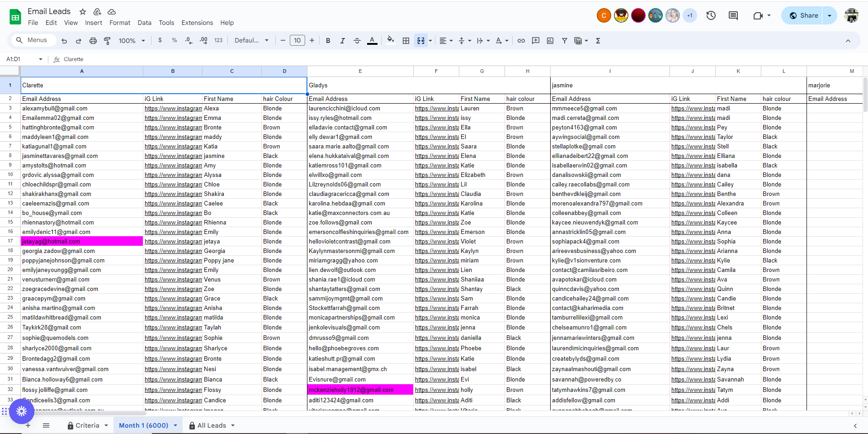The width and height of the screenshot is (868, 434).
Task: Add a new sheet with plus icon
Action: (x=28, y=425)
